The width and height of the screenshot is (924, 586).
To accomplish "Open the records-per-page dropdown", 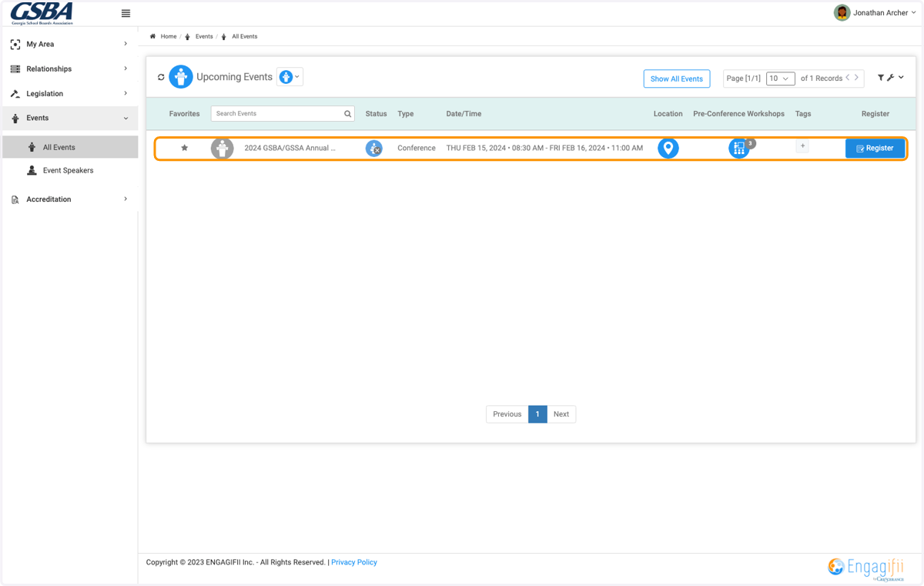I will 780,79.
